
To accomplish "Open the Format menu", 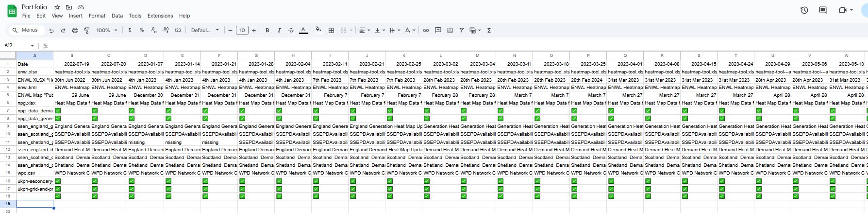I will coord(97,16).
